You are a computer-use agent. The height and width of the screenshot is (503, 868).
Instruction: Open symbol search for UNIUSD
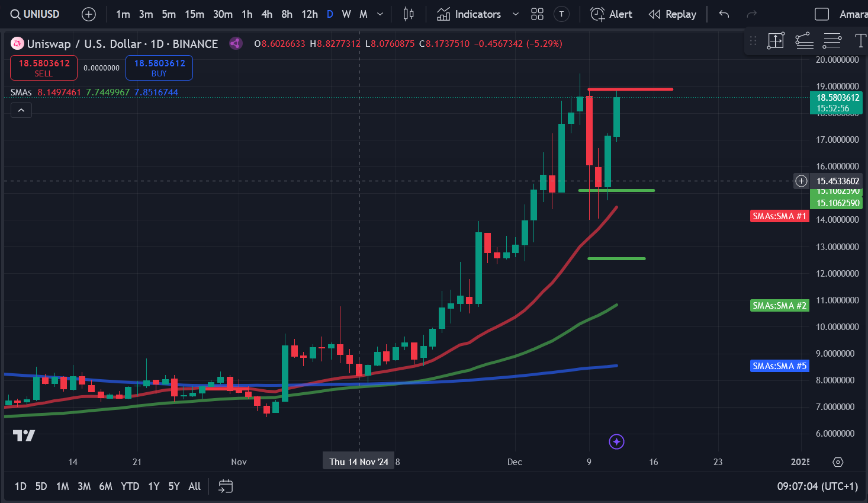click(x=36, y=14)
